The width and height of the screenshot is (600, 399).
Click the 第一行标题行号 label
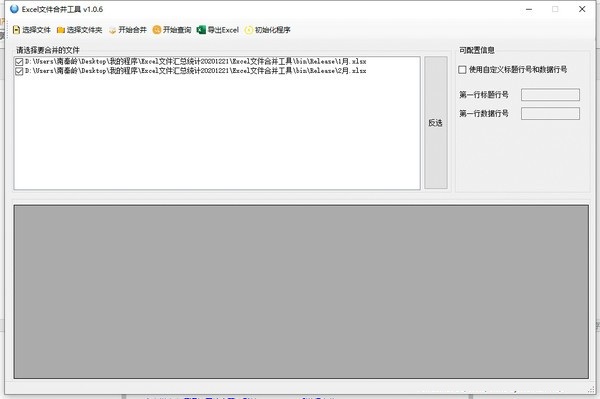pyautogui.click(x=484, y=95)
